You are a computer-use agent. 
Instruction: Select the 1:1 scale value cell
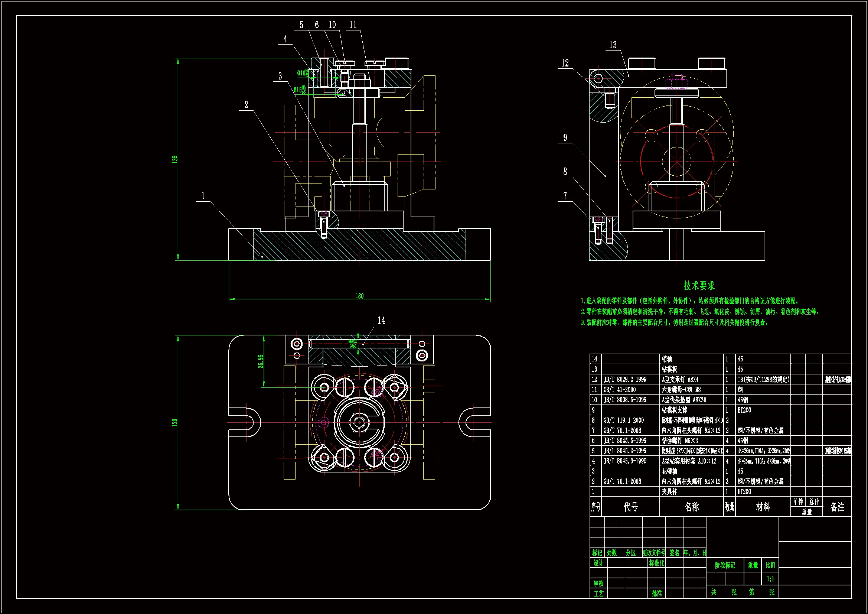[x=770, y=579]
